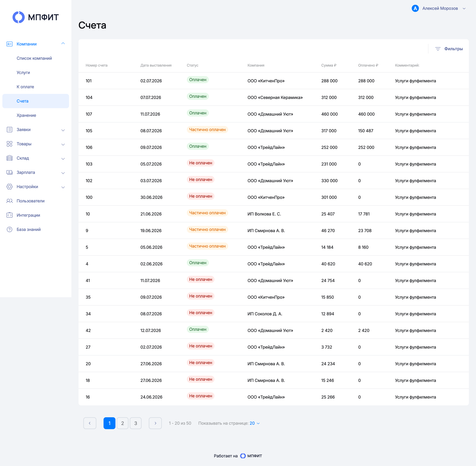This screenshot has width=476, height=466.
Task: Click the Настройки gear icon
Action: click(x=9, y=187)
